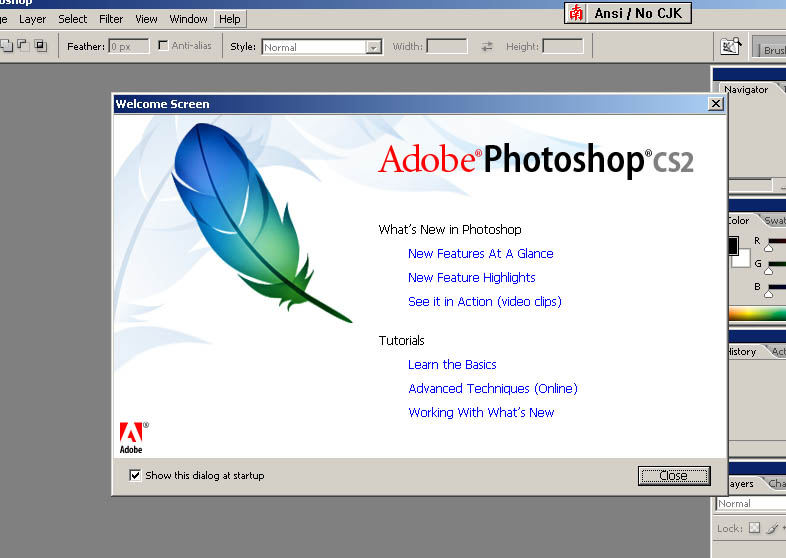Click the swap width and height arrows icon
The image size is (786, 558).
(487, 47)
